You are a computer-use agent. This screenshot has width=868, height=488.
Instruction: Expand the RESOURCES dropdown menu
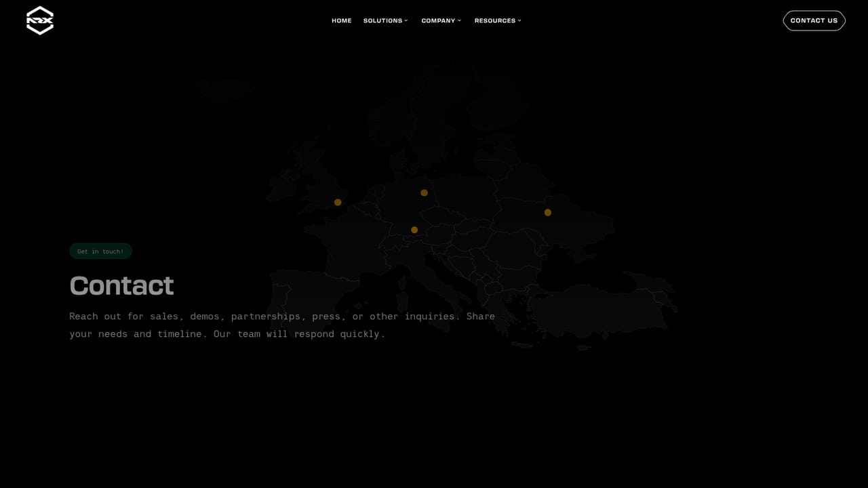coord(498,20)
